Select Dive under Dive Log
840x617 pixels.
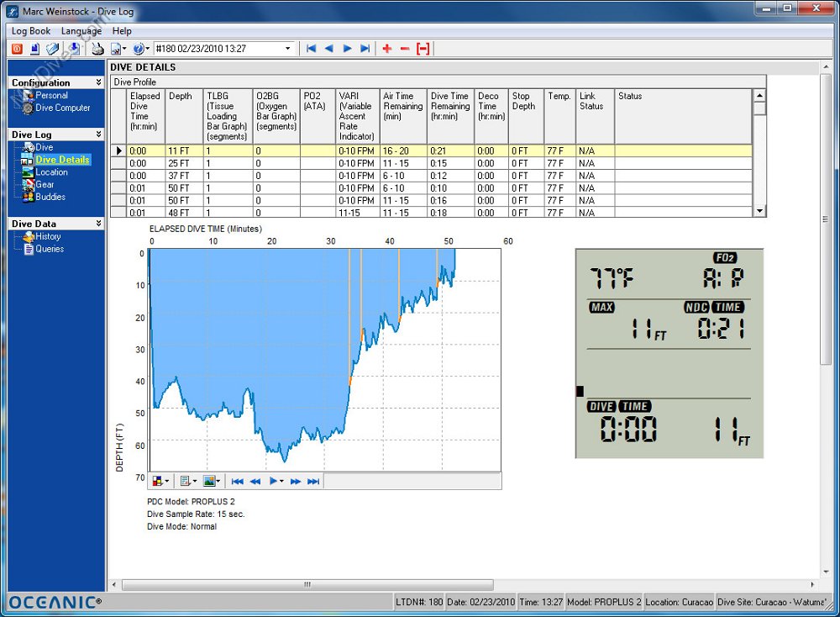click(x=44, y=147)
